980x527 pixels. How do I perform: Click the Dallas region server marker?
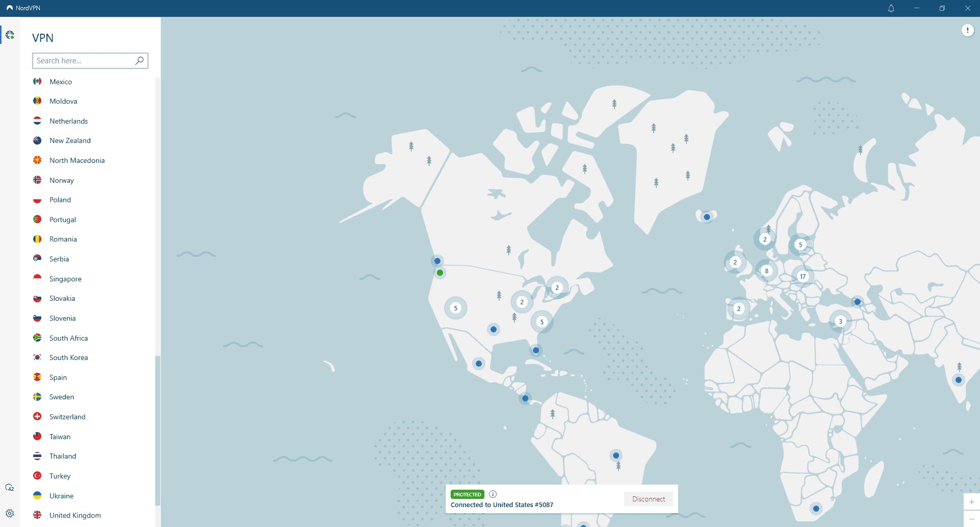click(494, 329)
